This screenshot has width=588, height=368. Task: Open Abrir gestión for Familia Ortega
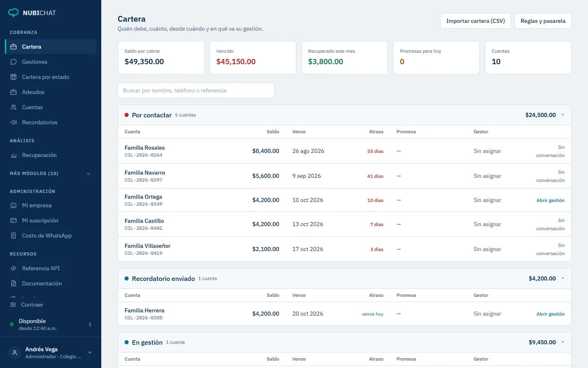[x=550, y=200]
